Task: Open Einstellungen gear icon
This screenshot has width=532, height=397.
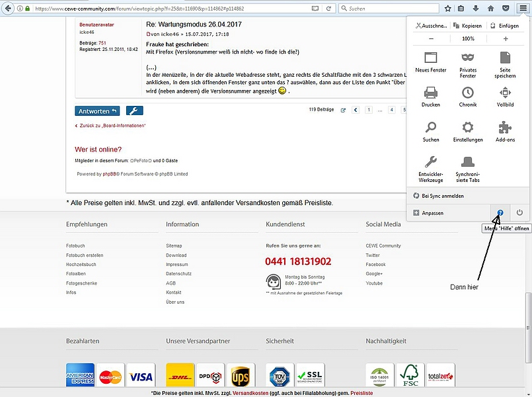Action: click(467, 127)
